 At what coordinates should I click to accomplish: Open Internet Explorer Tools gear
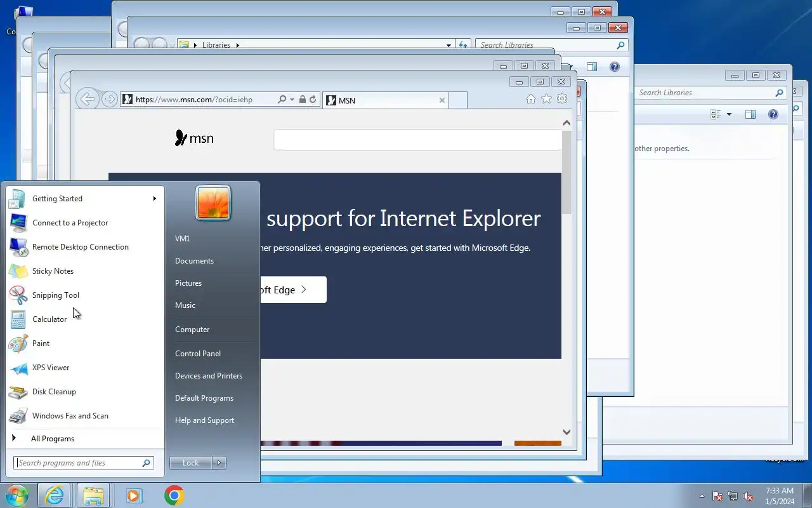click(562, 99)
